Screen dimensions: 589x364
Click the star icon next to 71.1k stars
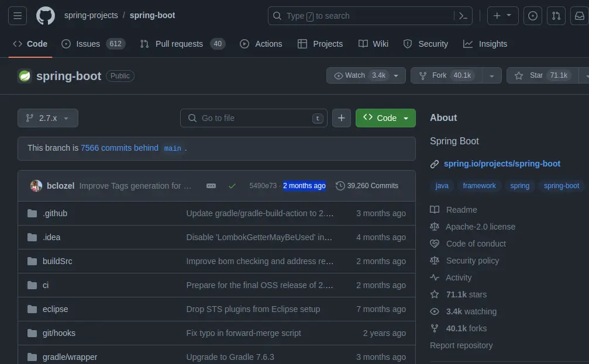pos(435,294)
